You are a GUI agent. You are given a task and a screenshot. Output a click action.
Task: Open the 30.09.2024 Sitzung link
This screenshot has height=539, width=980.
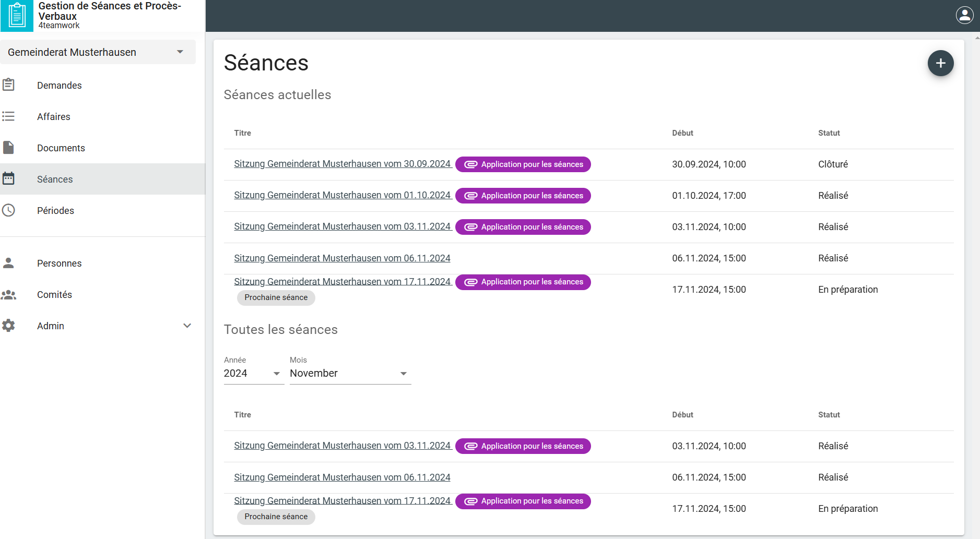tap(342, 164)
